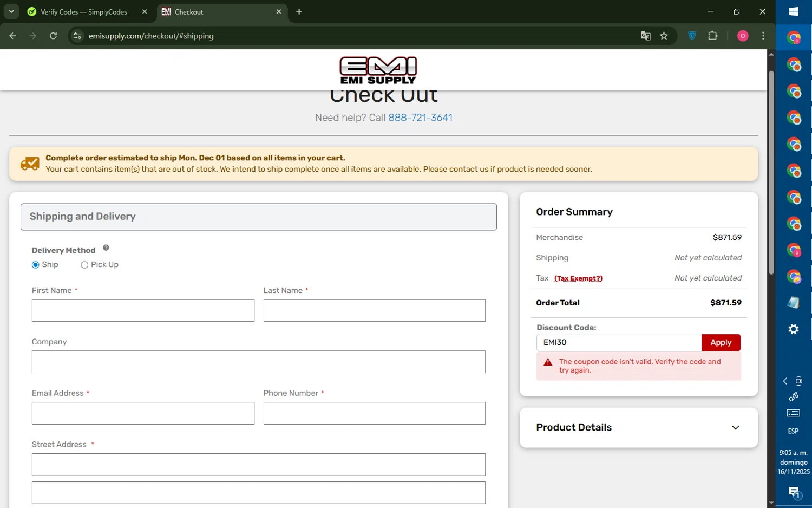Click the Merchandise row label
The height and width of the screenshot is (508, 812).
(x=559, y=237)
